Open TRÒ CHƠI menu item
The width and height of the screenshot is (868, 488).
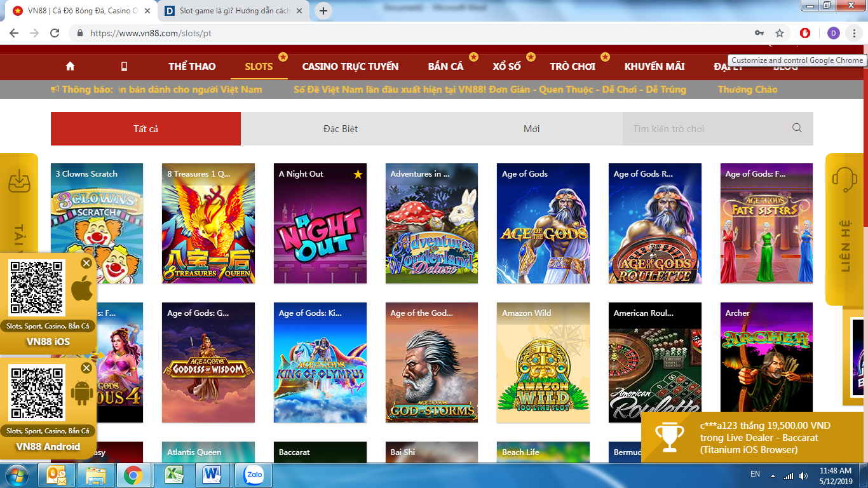[x=573, y=66]
